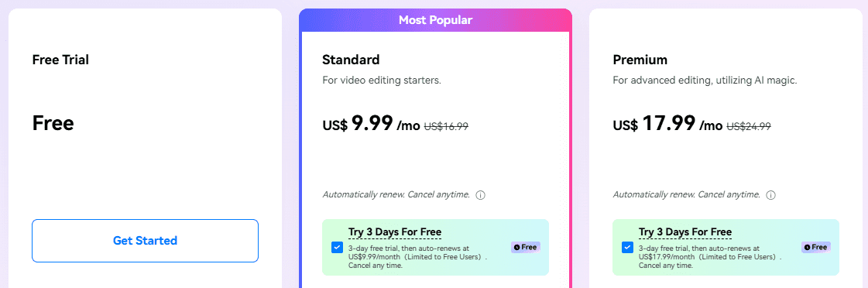Select the Premium plan title
The image size is (868, 288).
point(640,60)
